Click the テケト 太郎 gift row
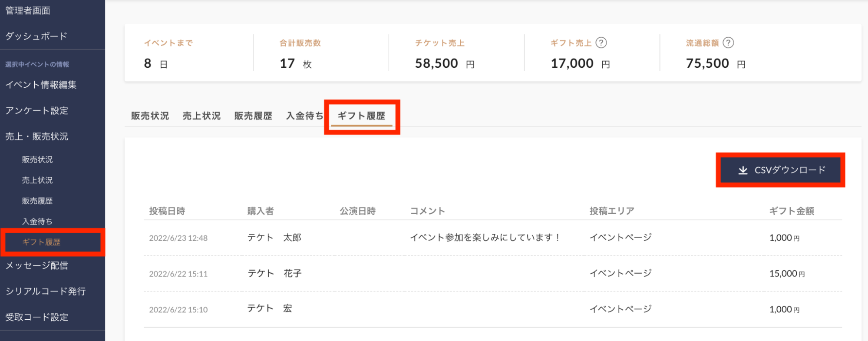The image size is (868, 341). pos(492,238)
